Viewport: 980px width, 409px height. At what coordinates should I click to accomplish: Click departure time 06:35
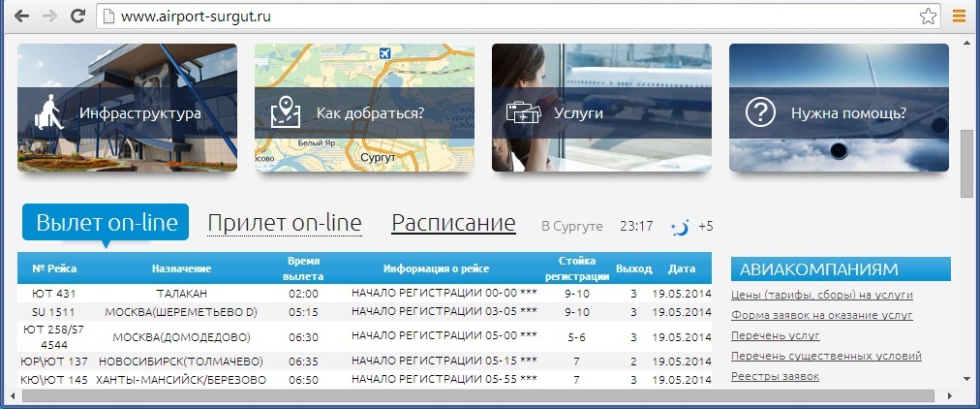pos(303,361)
